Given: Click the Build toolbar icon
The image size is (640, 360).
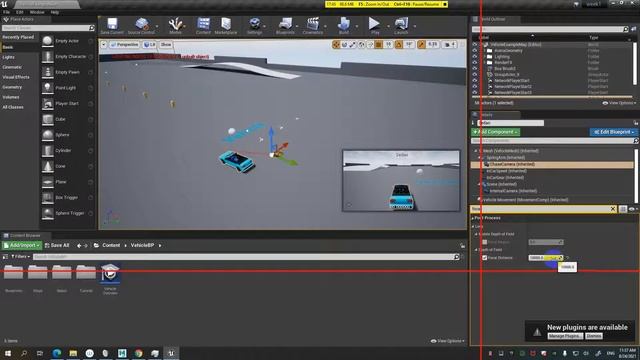Looking at the screenshot, I should (x=344, y=24).
